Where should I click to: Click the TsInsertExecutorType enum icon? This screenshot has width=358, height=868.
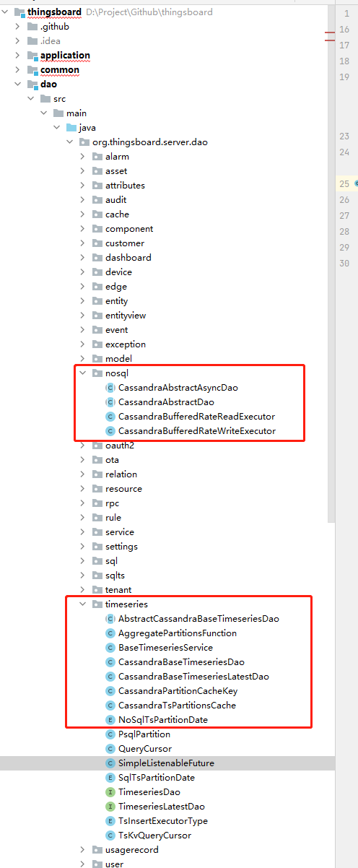(x=110, y=821)
